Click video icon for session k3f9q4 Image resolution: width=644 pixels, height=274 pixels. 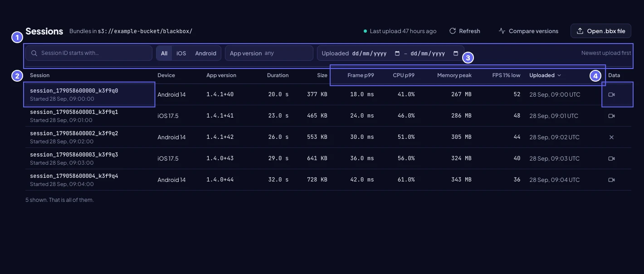pyautogui.click(x=611, y=180)
